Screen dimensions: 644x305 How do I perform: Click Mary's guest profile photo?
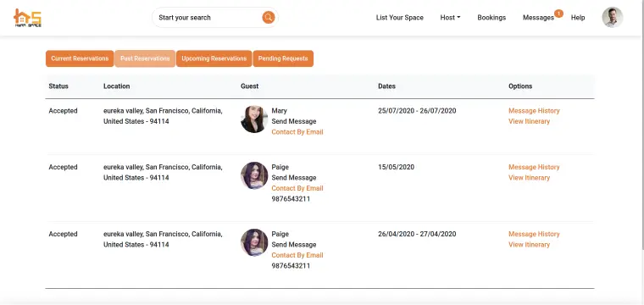click(254, 119)
